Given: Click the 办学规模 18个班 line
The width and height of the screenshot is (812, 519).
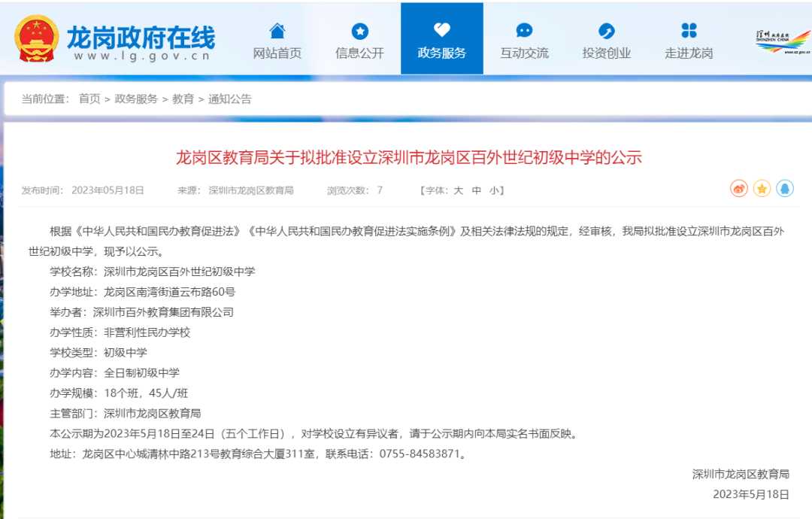Looking at the screenshot, I should 119,393.
